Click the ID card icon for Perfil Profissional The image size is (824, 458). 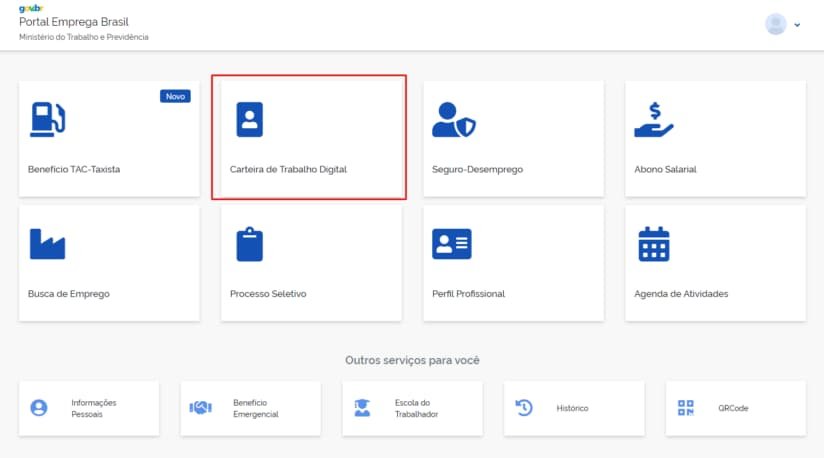[x=452, y=244]
